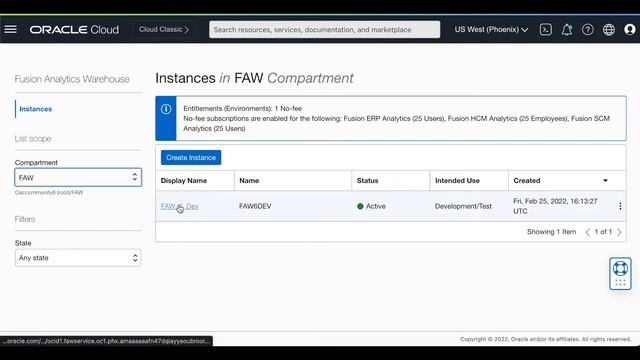
Task: Click the Status column header
Action: [367, 180]
